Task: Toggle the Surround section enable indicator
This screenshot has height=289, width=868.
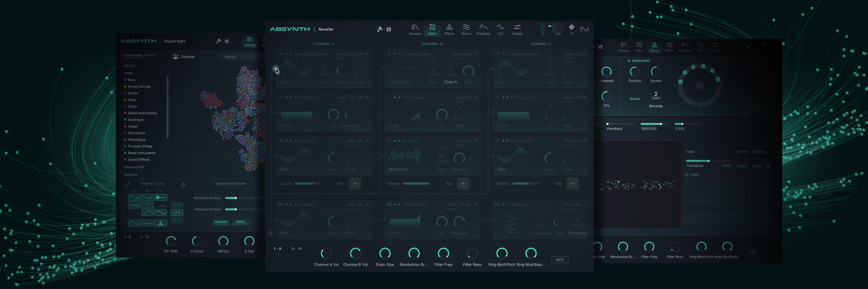Action: click(x=629, y=61)
